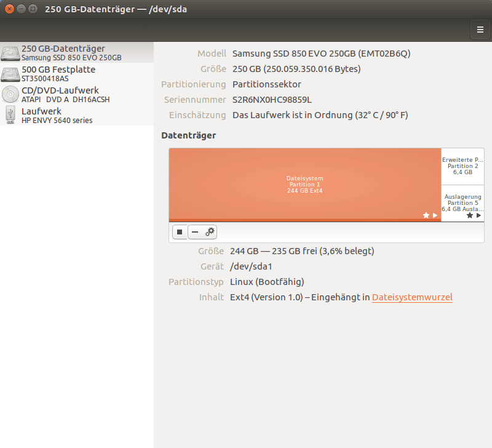
Task: Click the Linux (Bootfähig) partition type
Action: (x=267, y=282)
